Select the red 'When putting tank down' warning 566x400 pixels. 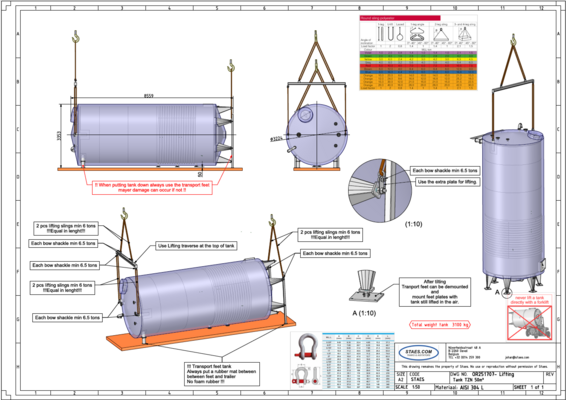(x=152, y=187)
